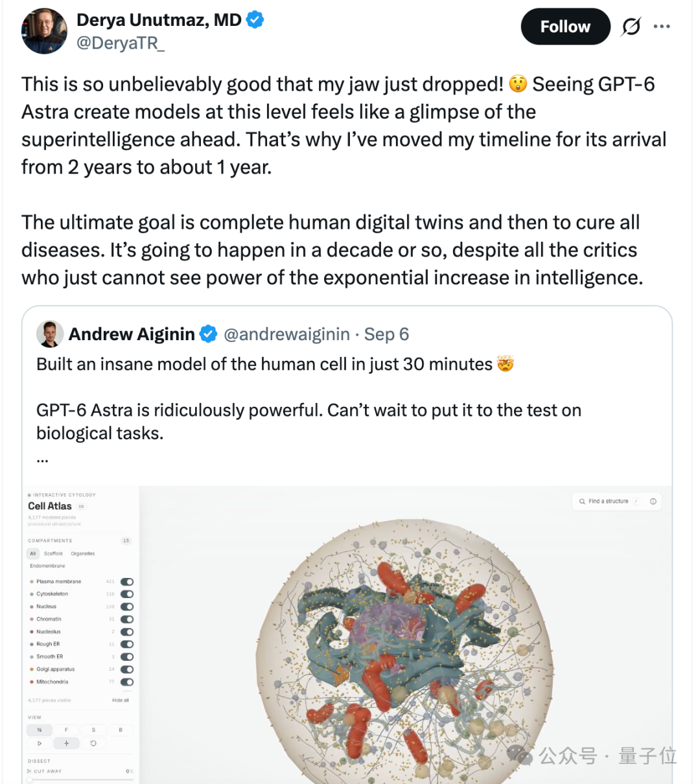Toggle off the Plasma membrane compartment

pyautogui.click(x=127, y=582)
